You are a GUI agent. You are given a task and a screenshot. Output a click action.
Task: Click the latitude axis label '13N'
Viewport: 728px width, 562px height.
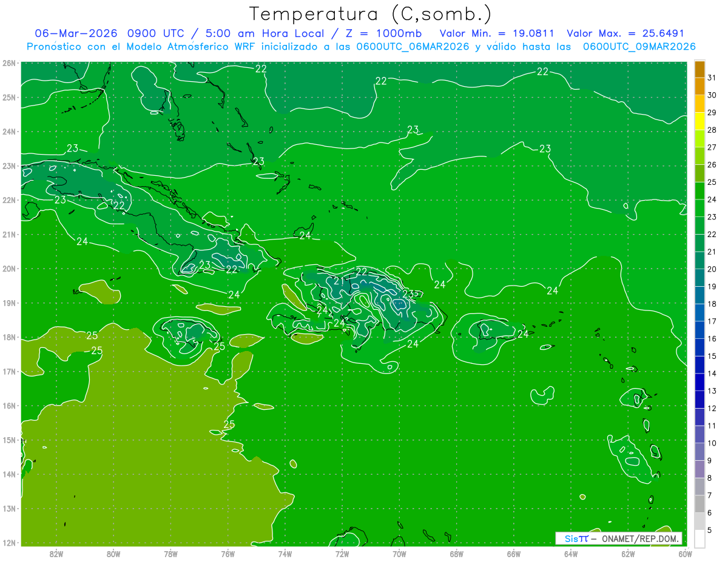pyautogui.click(x=9, y=508)
